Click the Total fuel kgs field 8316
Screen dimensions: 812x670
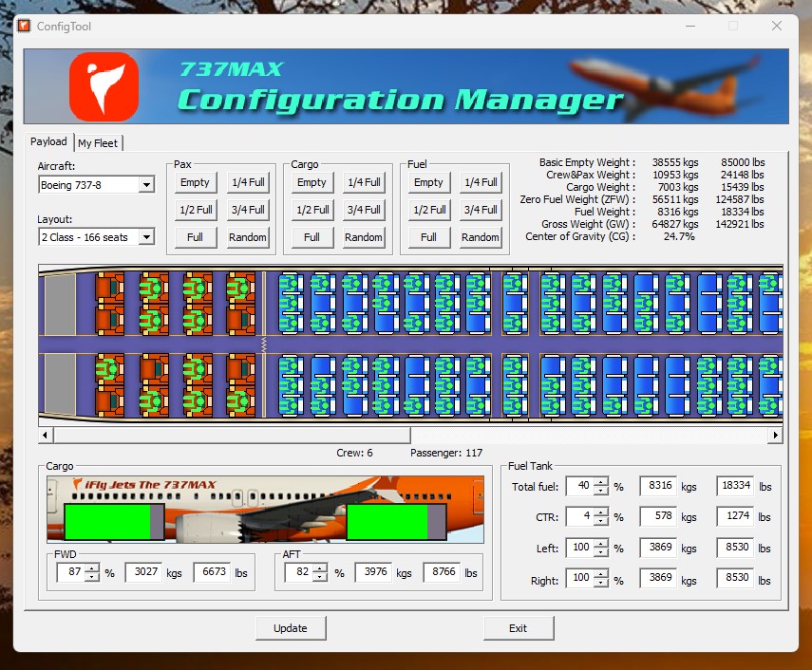pos(658,485)
